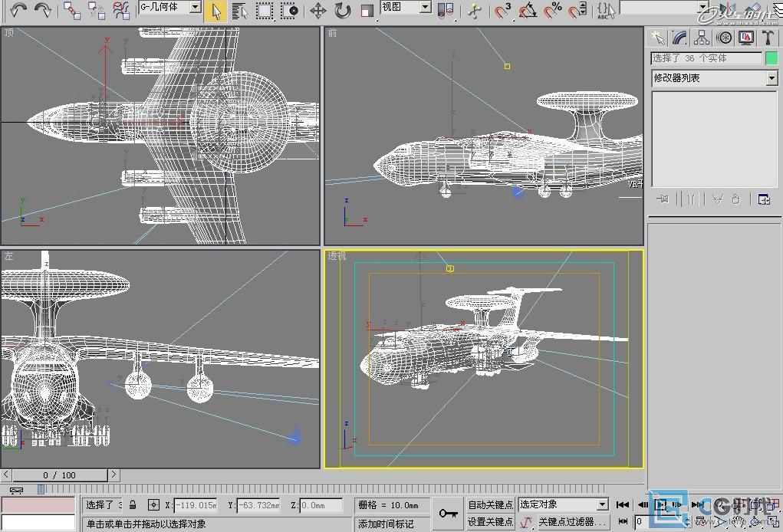Click the 选择了 36 个实体 name field

[706, 58]
